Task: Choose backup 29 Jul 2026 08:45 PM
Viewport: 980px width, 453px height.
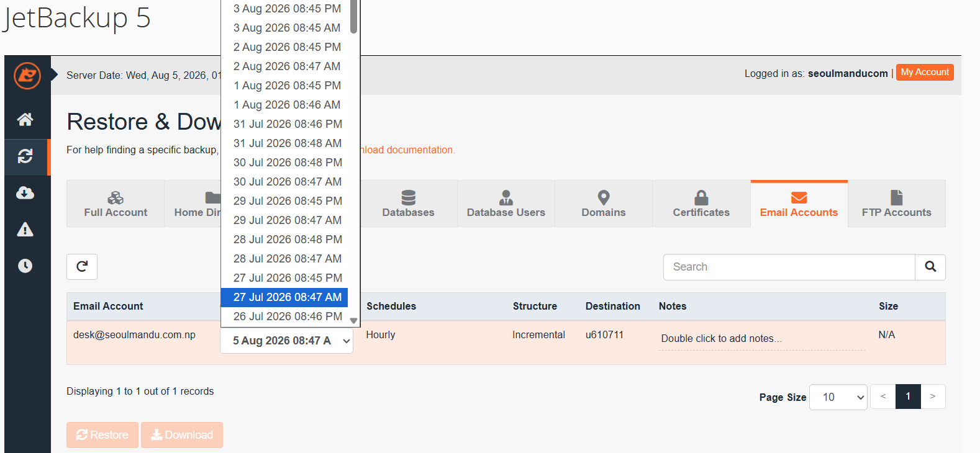Action: (284, 201)
